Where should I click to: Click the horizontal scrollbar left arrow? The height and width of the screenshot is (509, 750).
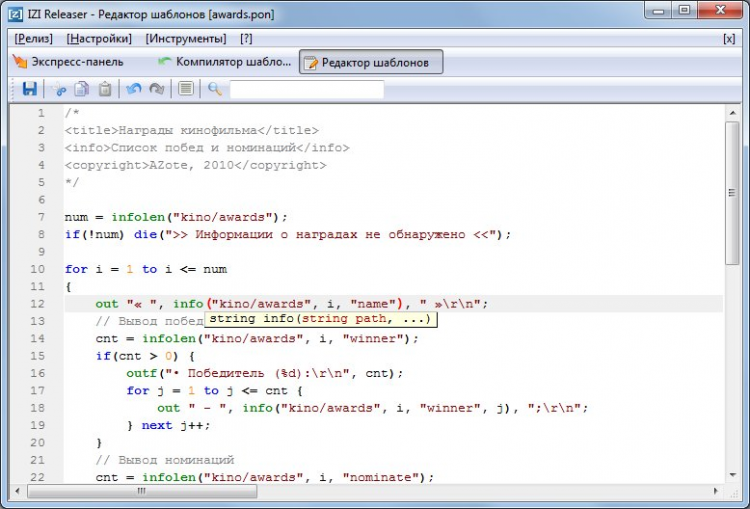point(18,491)
